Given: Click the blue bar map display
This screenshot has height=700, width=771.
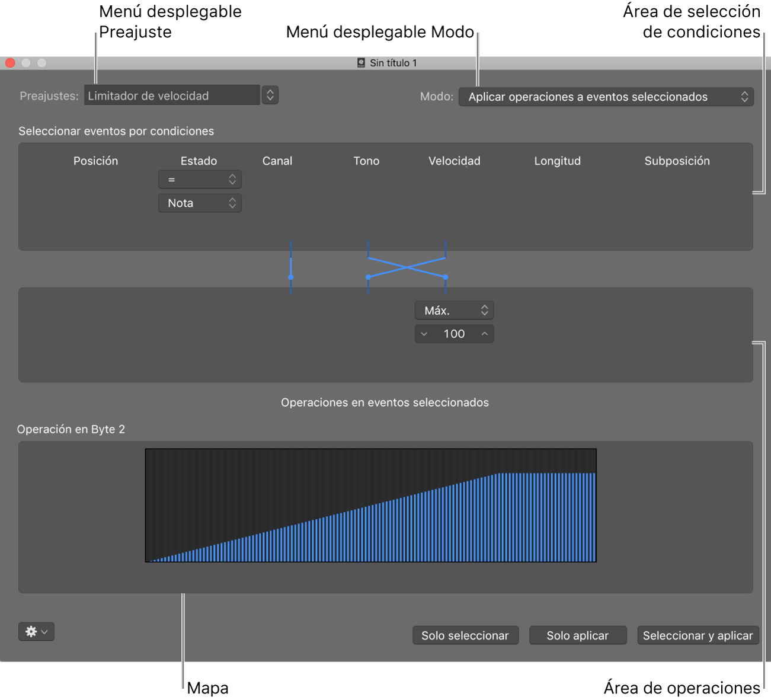Looking at the screenshot, I should pyautogui.click(x=371, y=506).
